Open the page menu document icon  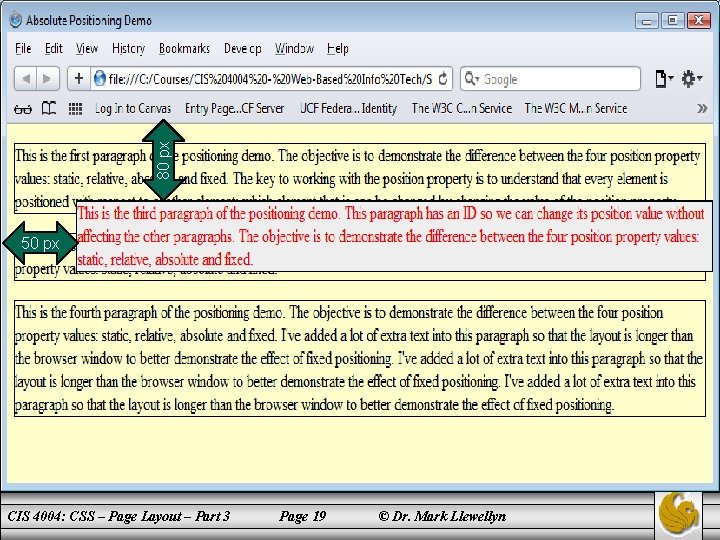[x=663, y=79]
